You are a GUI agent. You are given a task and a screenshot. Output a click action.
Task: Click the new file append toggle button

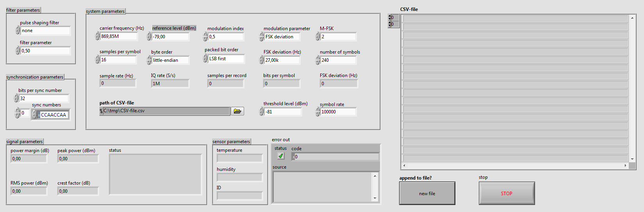coord(427,193)
